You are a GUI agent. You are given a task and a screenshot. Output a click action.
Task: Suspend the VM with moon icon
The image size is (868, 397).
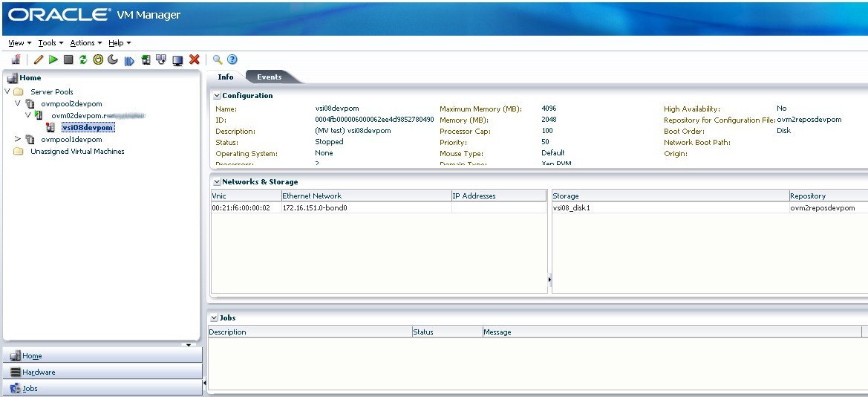coord(113,59)
